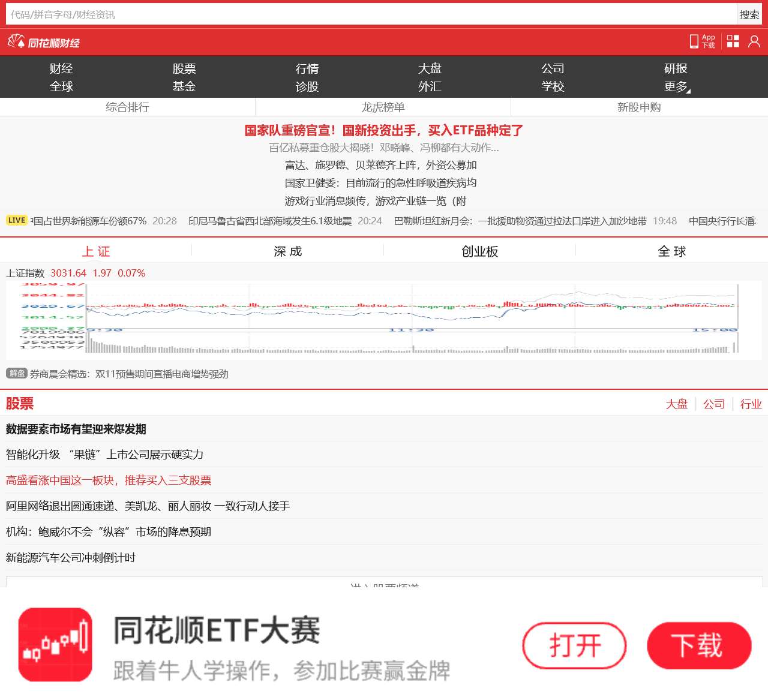Open live news 巴勒斯坦红新月会 item
This screenshot has width=768, height=700.
pos(520,221)
